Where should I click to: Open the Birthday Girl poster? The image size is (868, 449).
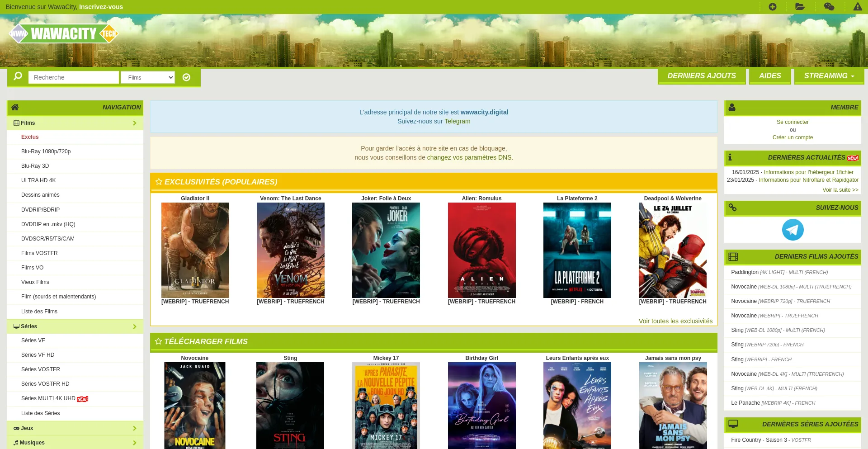482,406
